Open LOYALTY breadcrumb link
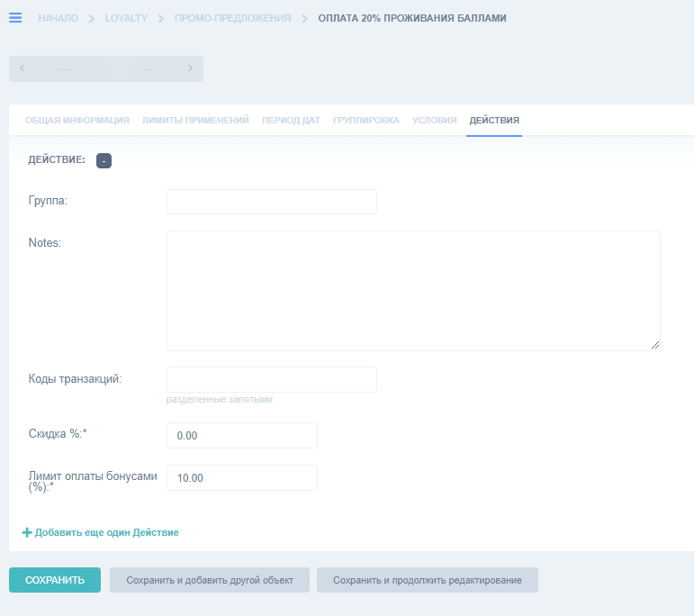694x616 pixels. tap(126, 18)
